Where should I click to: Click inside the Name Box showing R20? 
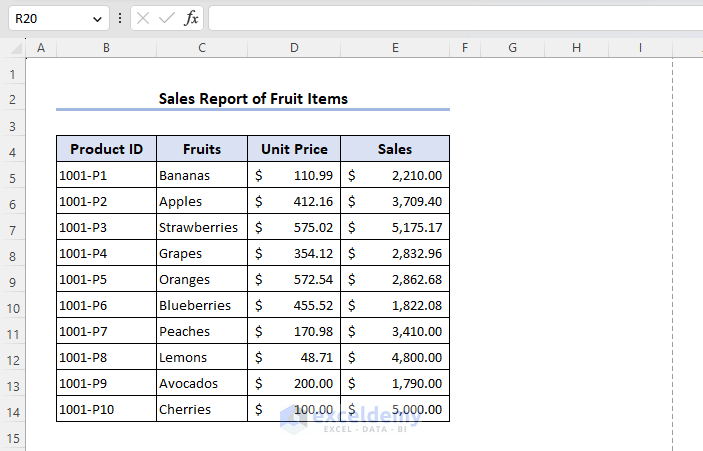[x=48, y=19]
